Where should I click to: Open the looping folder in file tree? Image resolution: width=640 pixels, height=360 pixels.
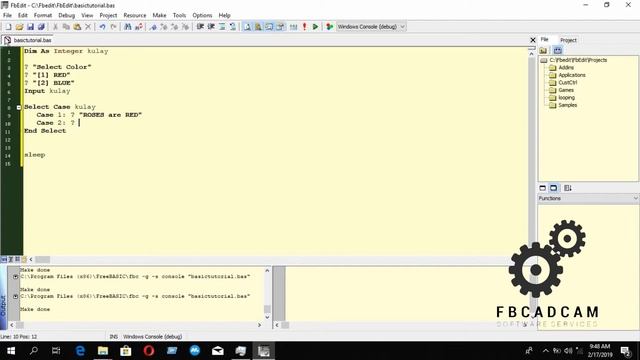pyautogui.click(x=566, y=98)
